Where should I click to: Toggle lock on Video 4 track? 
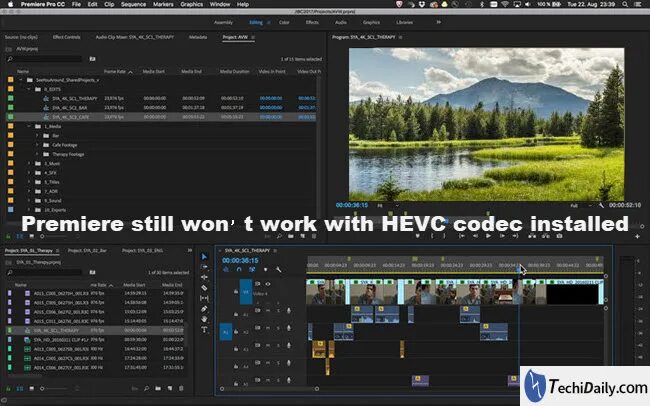(x=236, y=292)
